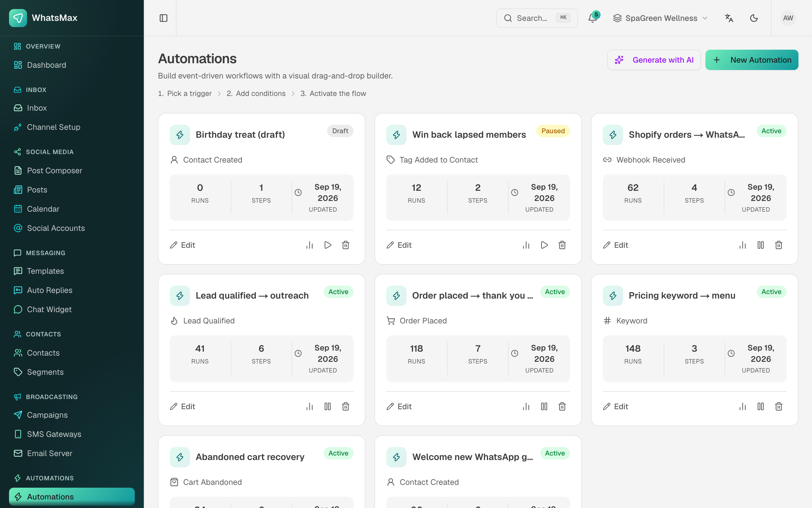Image resolution: width=812 pixels, height=508 pixels.
Task: Open Calendar in sidebar
Action: pyautogui.click(x=72, y=209)
